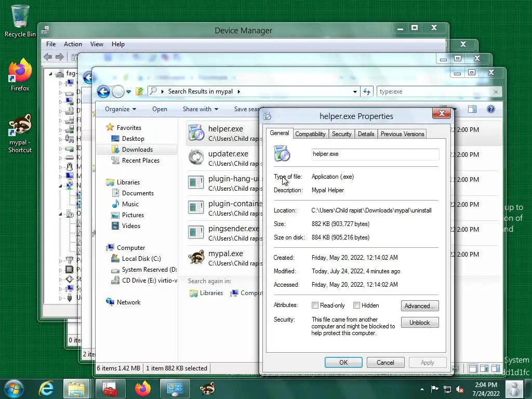The height and width of the screenshot is (399, 532).
Task: Open the address bar history dropdown
Action: pos(354,91)
